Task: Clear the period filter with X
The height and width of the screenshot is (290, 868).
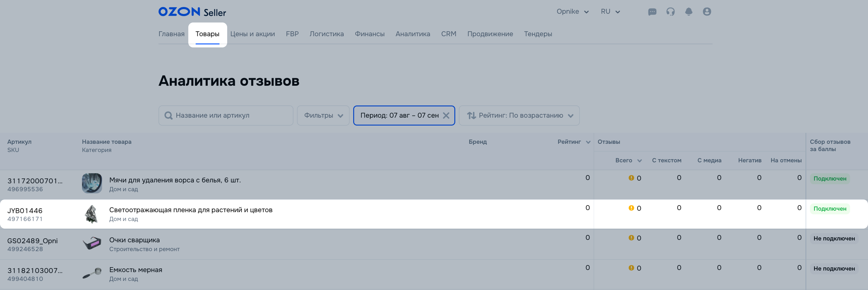Action: (446, 116)
